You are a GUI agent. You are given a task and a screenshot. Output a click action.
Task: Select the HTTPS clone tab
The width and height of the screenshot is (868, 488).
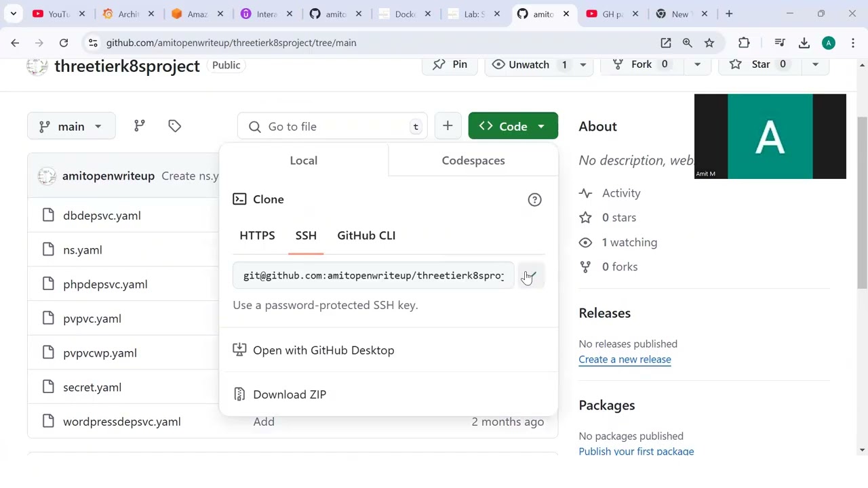[257, 235]
